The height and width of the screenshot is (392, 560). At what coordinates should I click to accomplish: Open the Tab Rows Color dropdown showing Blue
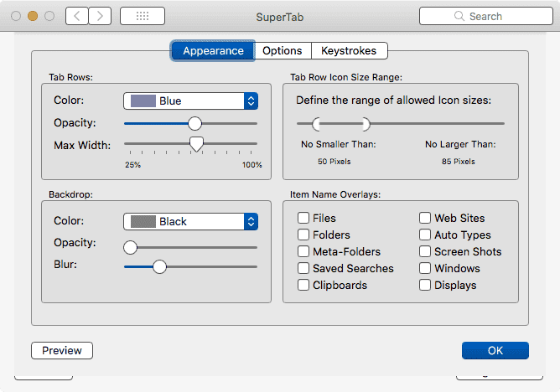pos(190,101)
